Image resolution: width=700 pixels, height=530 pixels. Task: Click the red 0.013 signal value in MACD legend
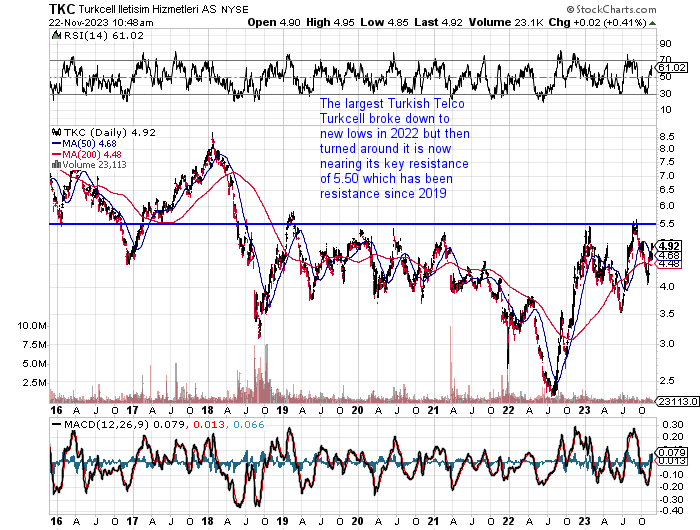[x=208, y=425]
